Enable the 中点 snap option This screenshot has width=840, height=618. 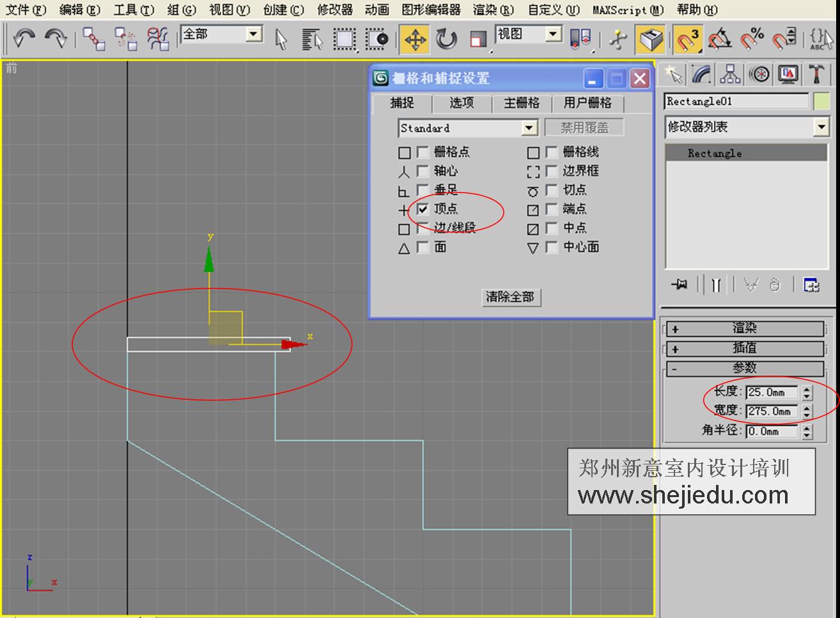click(x=552, y=228)
